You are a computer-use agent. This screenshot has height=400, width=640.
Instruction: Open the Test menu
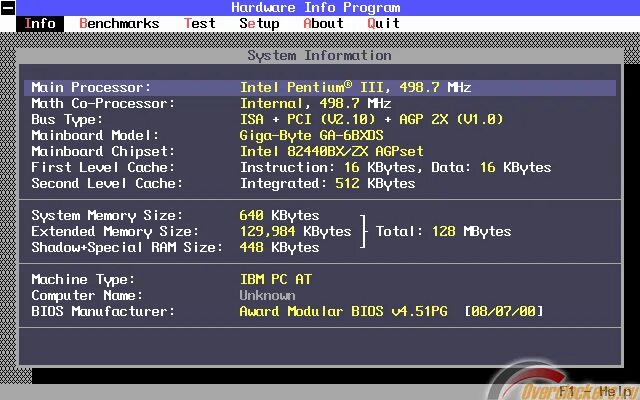point(200,24)
